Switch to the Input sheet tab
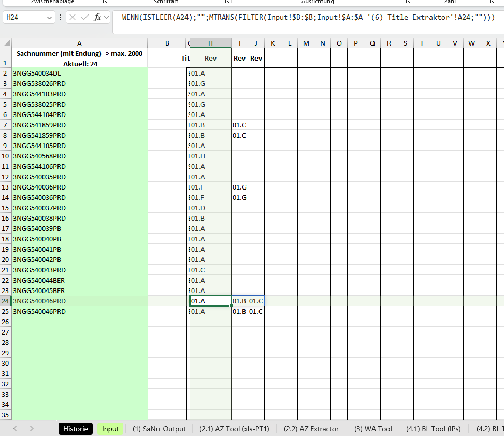The image size is (504, 436). 110,429
